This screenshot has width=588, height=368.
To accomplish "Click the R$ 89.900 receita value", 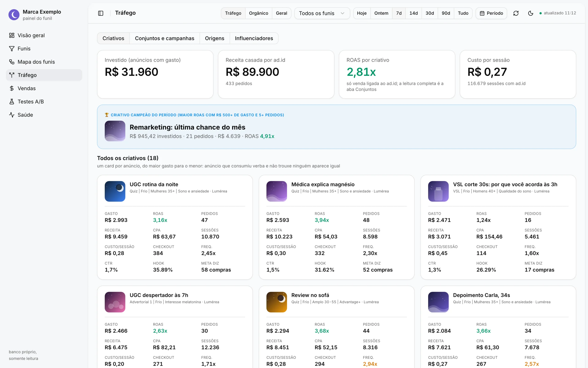I will pos(252,72).
